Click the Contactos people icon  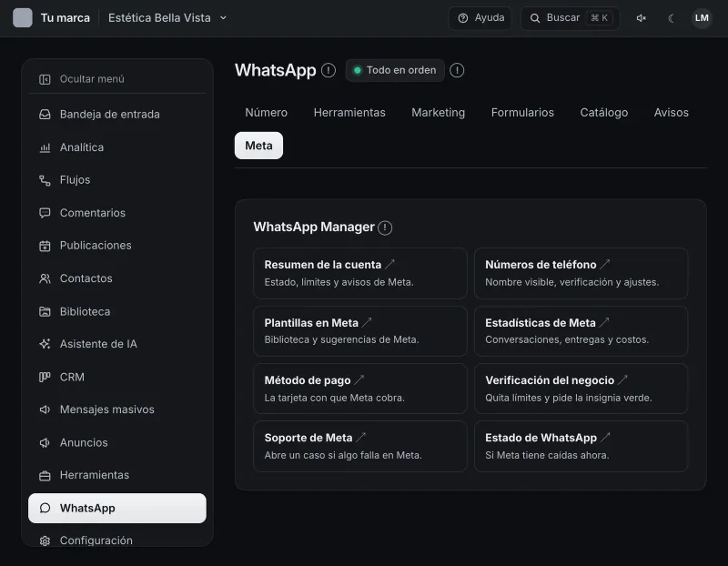45,278
